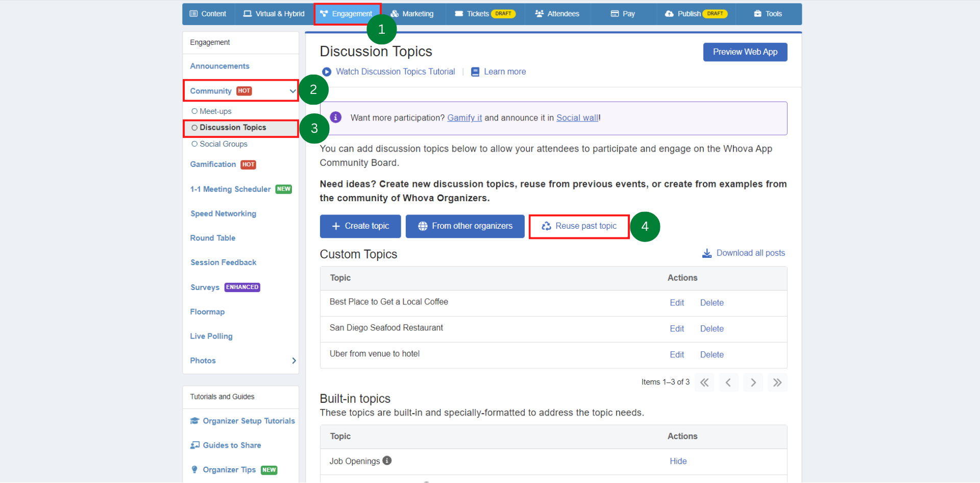The width and height of the screenshot is (980, 483).
Task: Click the Guides to Share icon
Action: point(195,445)
